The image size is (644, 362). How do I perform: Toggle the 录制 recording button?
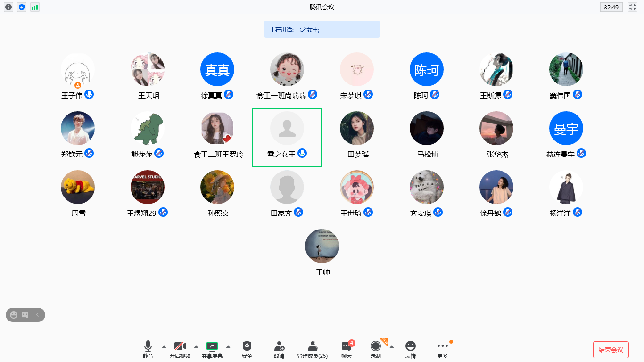click(376, 349)
